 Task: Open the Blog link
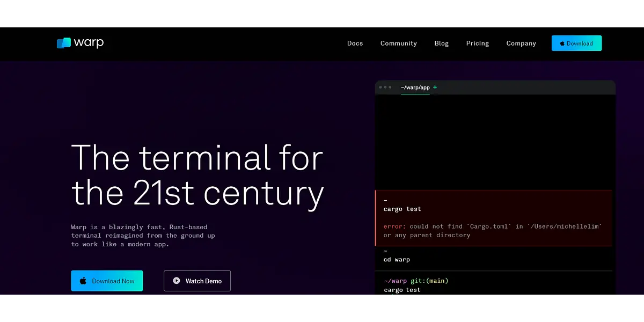click(x=441, y=43)
